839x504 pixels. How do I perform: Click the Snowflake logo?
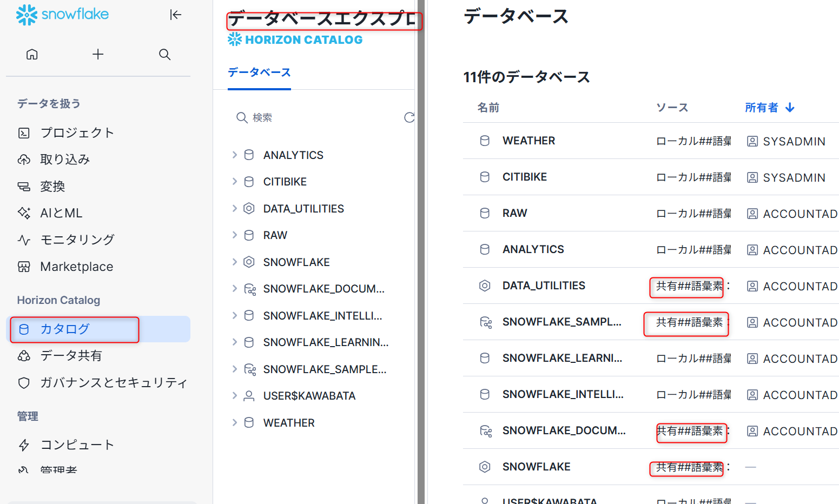[x=62, y=15]
